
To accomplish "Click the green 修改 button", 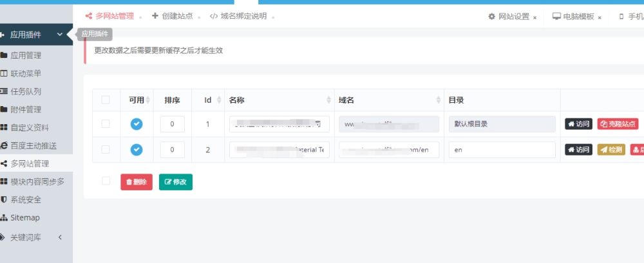I will (x=176, y=182).
